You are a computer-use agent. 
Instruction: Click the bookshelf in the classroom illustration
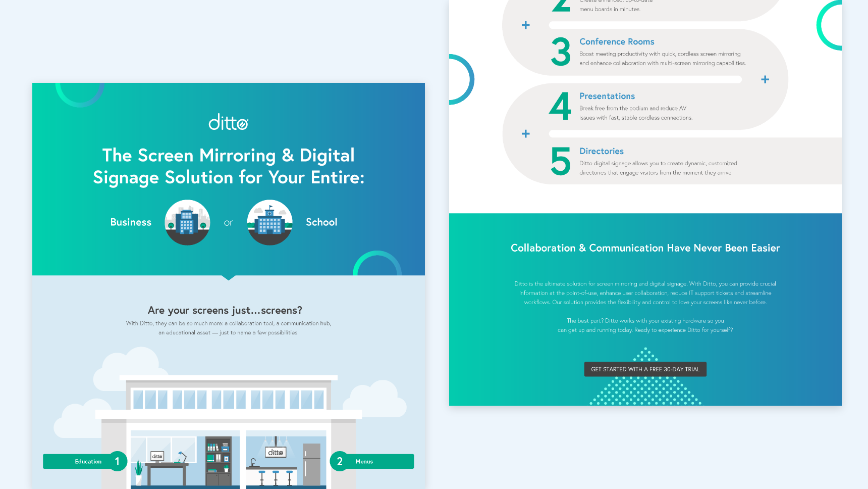[x=219, y=461]
